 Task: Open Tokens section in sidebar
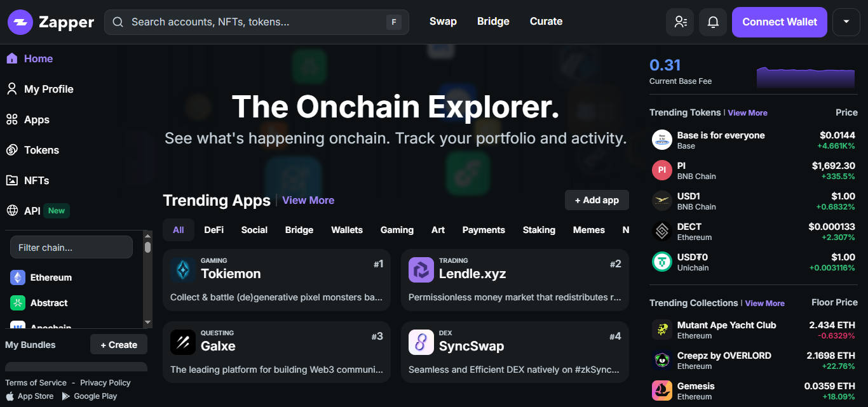32,150
